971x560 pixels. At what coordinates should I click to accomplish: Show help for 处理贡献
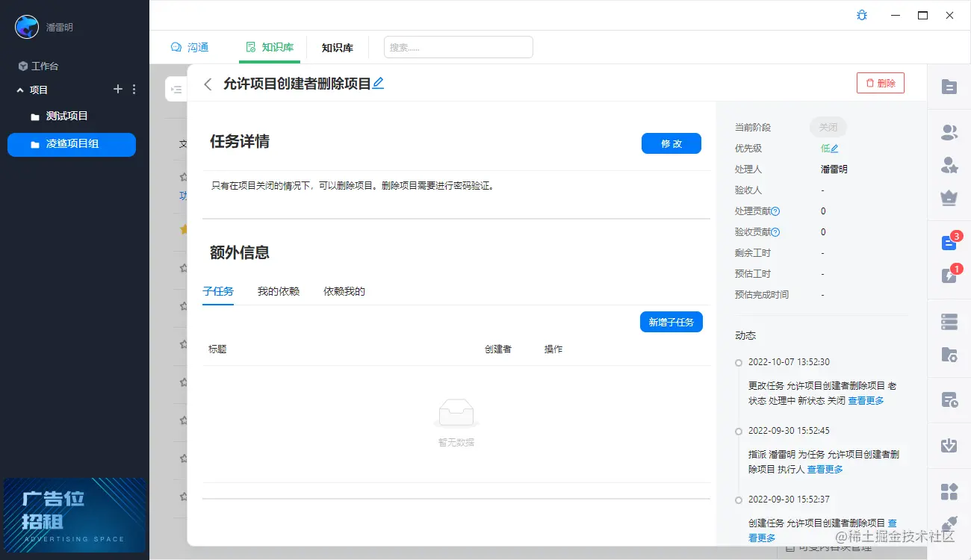point(775,211)
